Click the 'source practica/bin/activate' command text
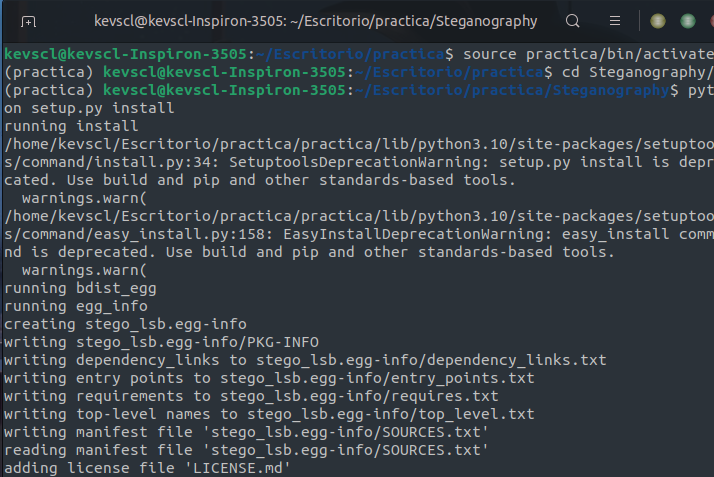 [588, 54]
